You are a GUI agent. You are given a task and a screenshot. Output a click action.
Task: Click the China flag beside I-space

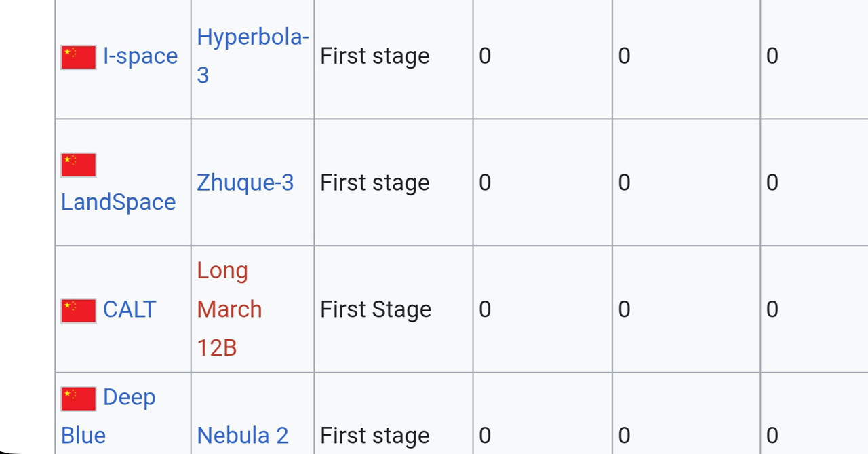[x=79, y=57]
